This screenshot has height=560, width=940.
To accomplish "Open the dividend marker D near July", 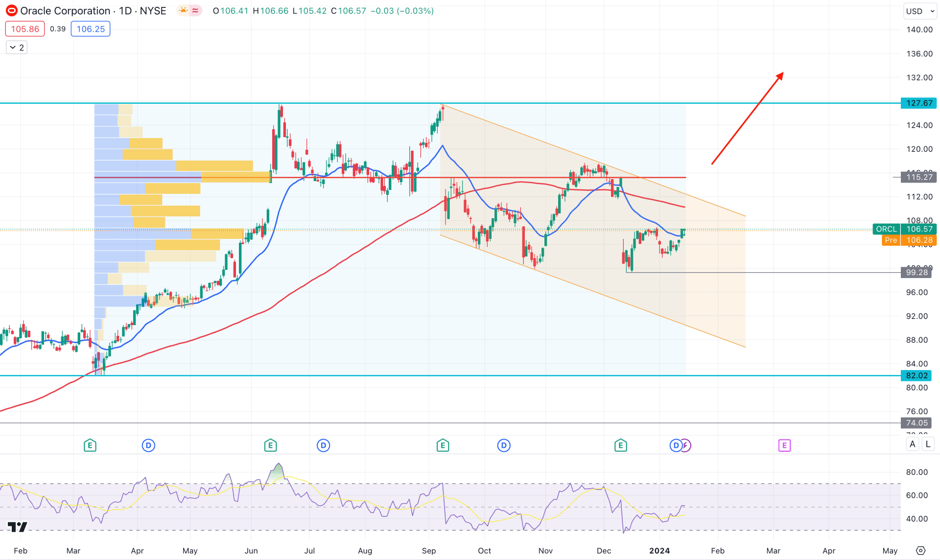I will click(323, 445).
